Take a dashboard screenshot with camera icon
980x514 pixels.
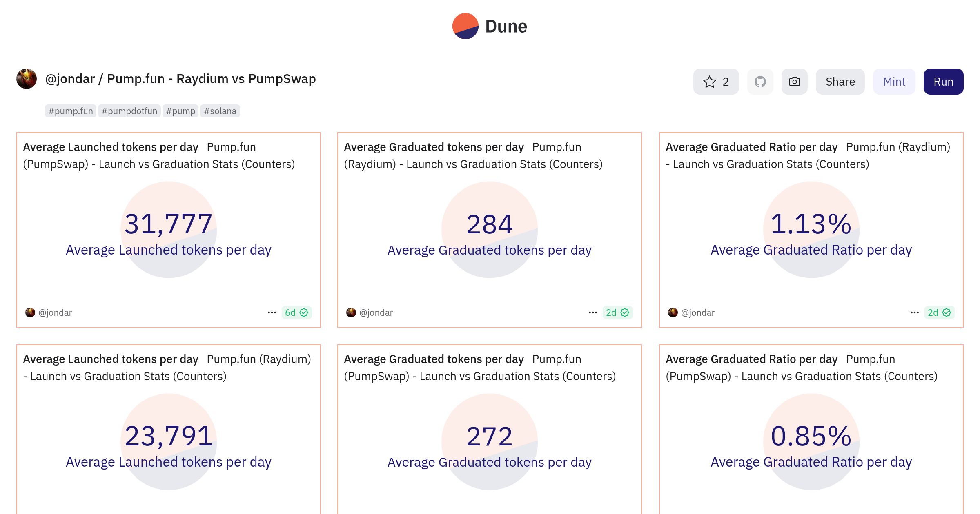[x=794, y=82]
